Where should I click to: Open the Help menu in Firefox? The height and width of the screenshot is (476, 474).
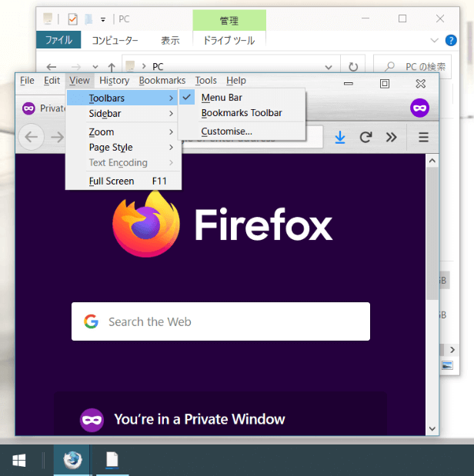click(236, 81)
